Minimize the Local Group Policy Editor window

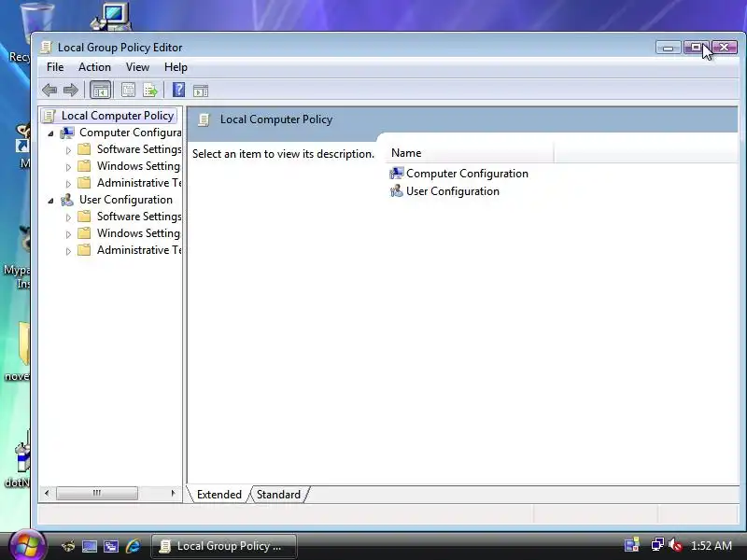668,48
